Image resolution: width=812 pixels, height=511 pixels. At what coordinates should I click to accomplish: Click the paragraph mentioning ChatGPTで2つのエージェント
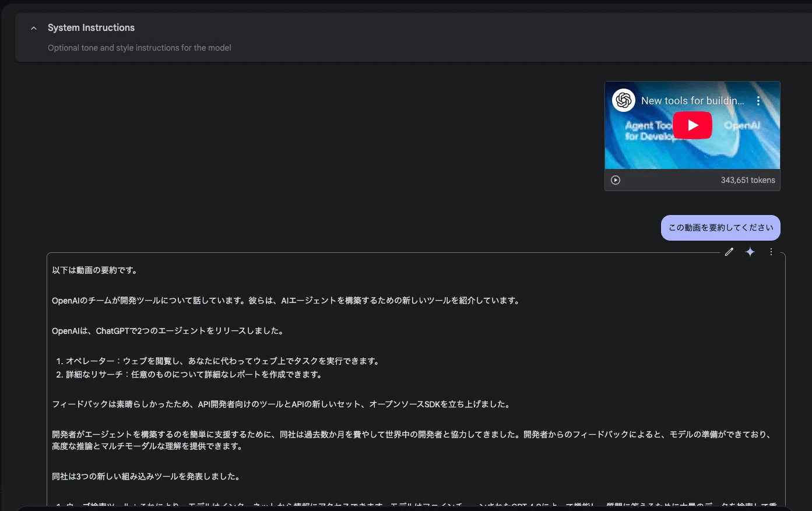(x=168, y=331)
